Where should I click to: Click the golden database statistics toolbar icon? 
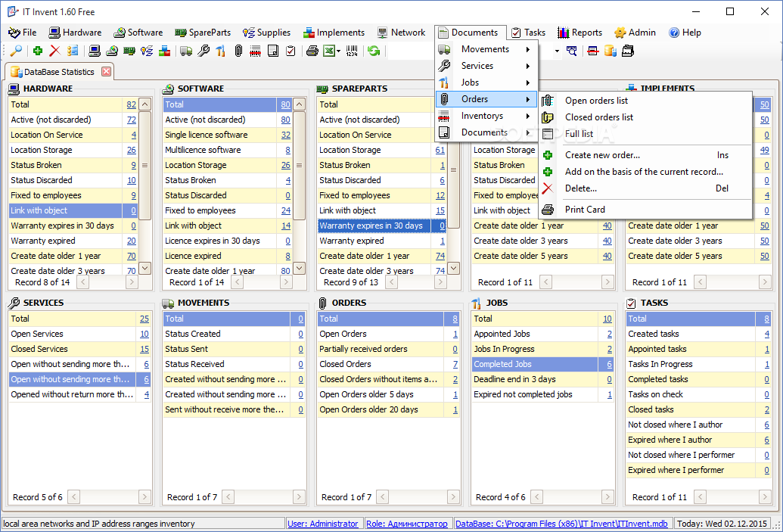pyautogui.click(x=611, y=51)
